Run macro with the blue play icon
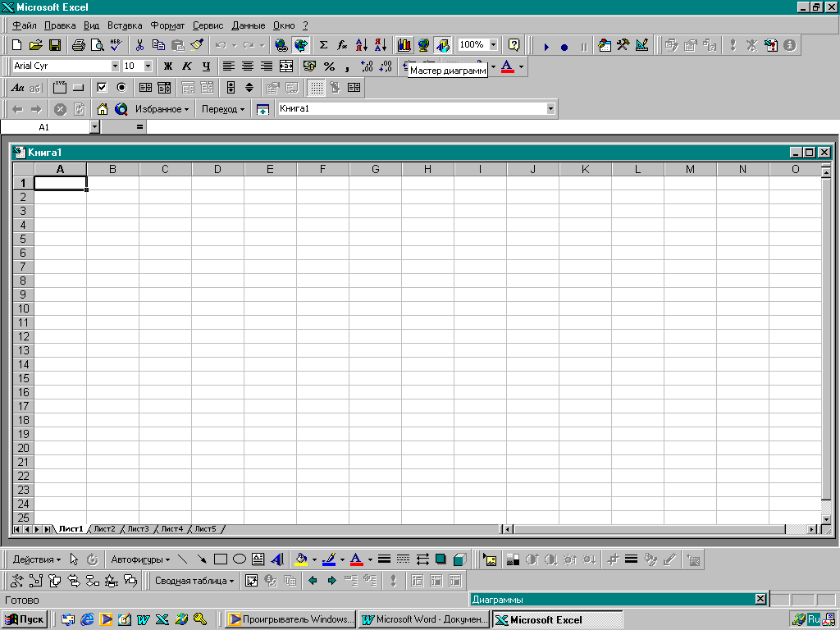Image resolution: width=840 pixels, height=630 pixels. [546, 47]
